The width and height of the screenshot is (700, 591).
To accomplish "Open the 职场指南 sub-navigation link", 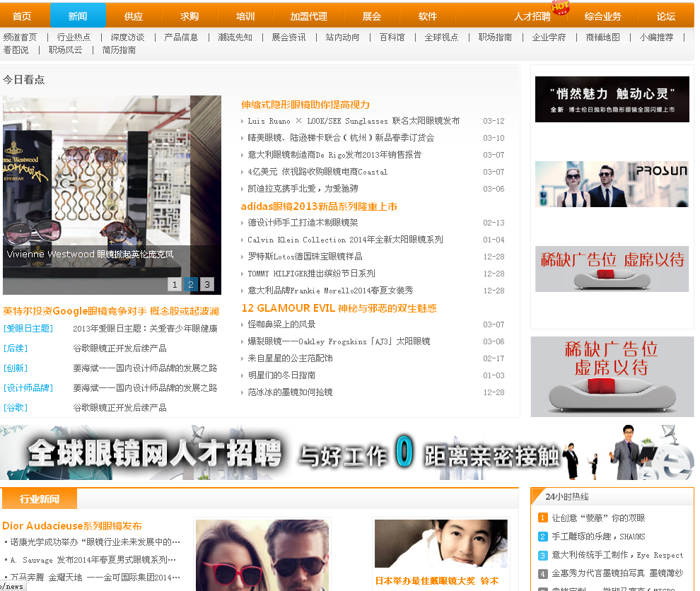I will pyautogui.click(x=495, y=37).
